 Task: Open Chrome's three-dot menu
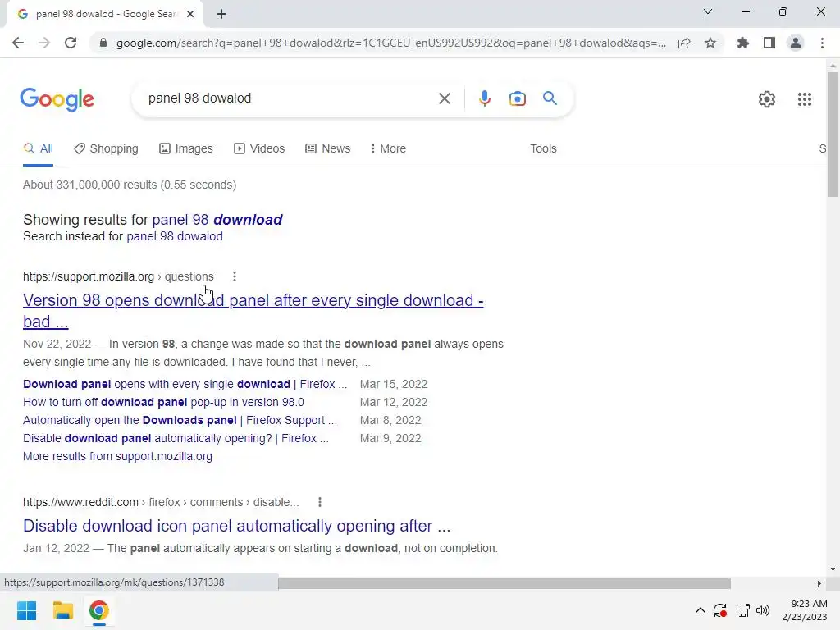point(822,43)
